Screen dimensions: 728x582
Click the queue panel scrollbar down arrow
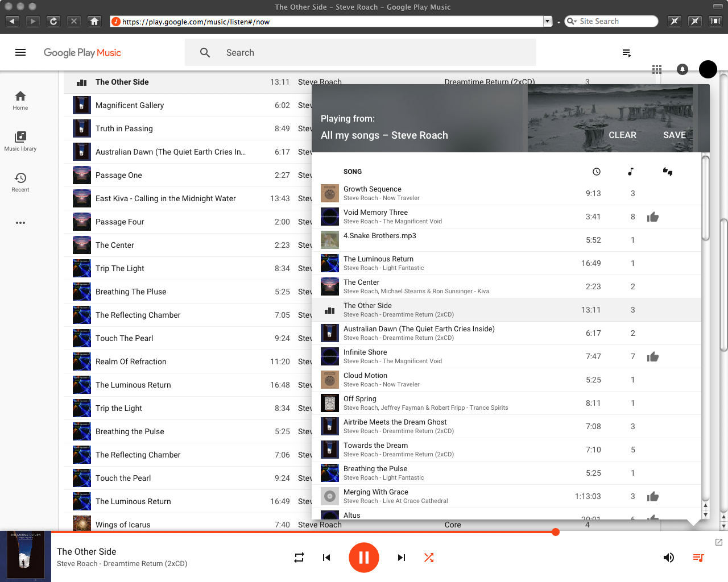[705, 514]
